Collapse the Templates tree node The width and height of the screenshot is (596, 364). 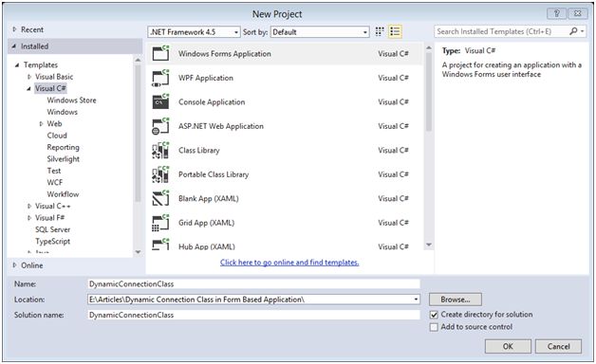tap(17, 64)
